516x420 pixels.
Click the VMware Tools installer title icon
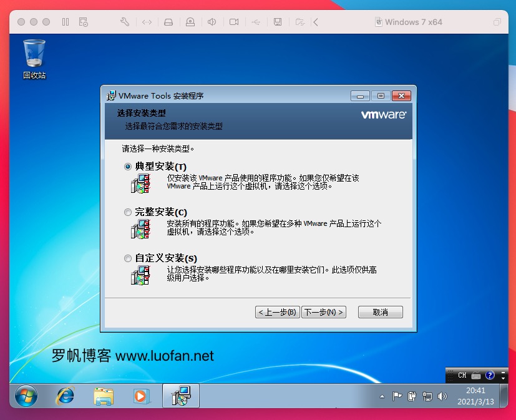[111, 95]
